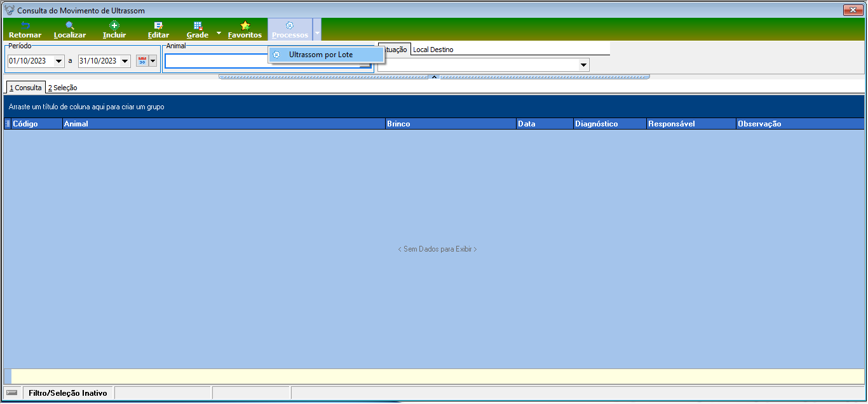Sort by the Animal column header
Screen dimensions: 868x404
click(224, 124)
